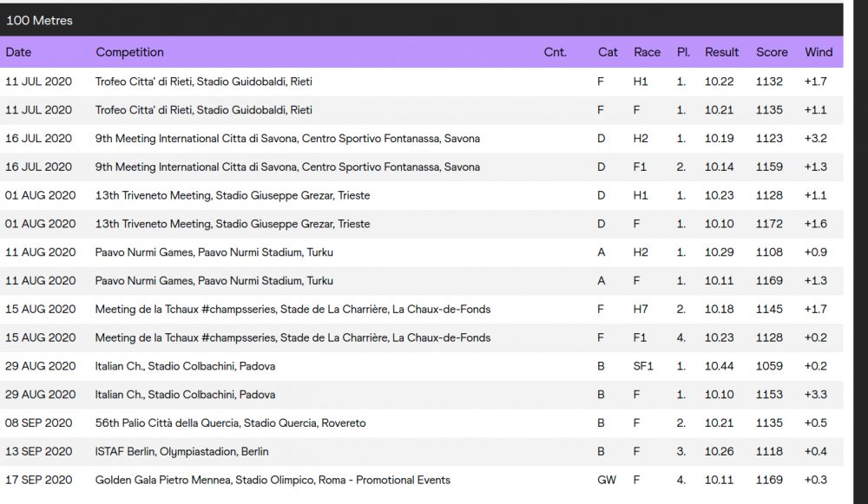Click score 1118 in the ISTAF Berlin row
This screenshot has width=868, height=504.
769,451
